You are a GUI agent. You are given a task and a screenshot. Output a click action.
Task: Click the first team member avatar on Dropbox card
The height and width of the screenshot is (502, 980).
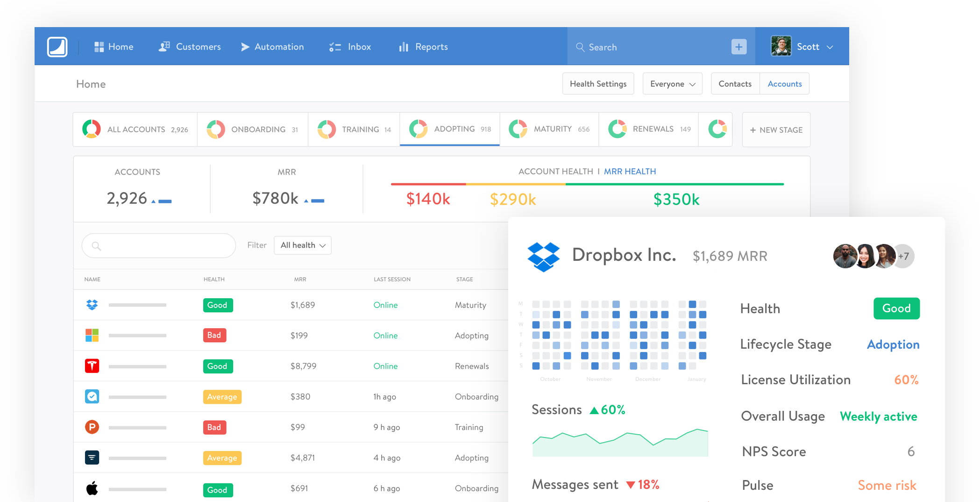(845, 256)
